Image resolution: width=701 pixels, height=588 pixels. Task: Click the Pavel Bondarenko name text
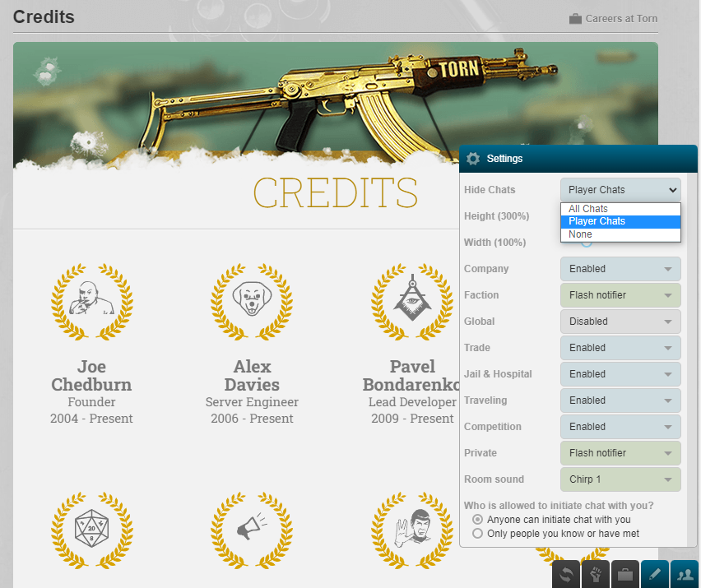pyautogui.click(x=411, y=375)
